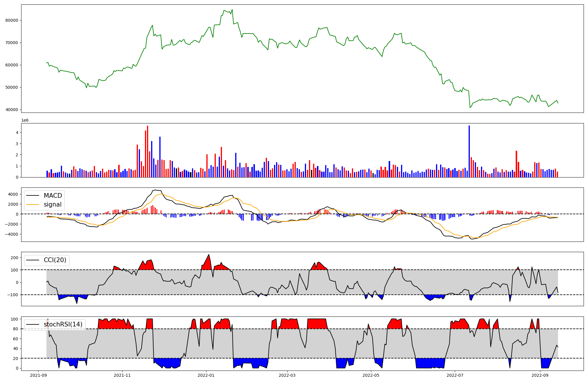Click the tallest blue volume bar
Viewport: 588px width, 382px height.
coord(469,151)
